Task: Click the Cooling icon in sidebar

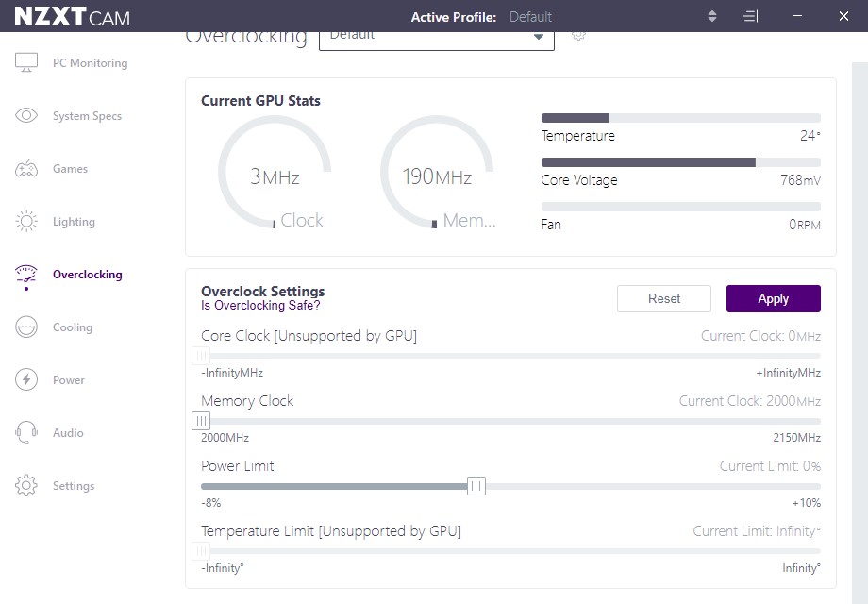Action: pos(26,327)
